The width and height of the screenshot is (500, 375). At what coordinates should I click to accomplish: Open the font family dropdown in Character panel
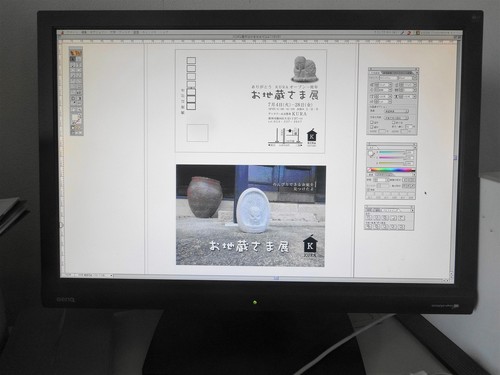pos(389,78)
